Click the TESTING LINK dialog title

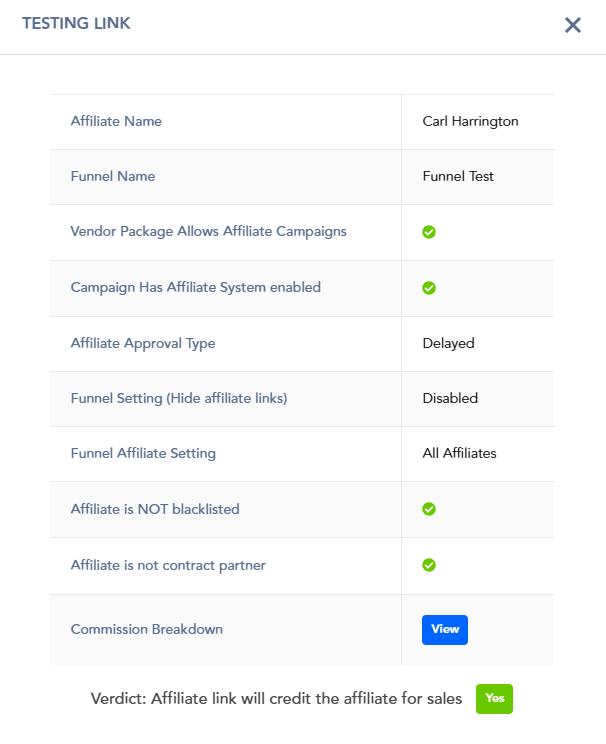76,23
